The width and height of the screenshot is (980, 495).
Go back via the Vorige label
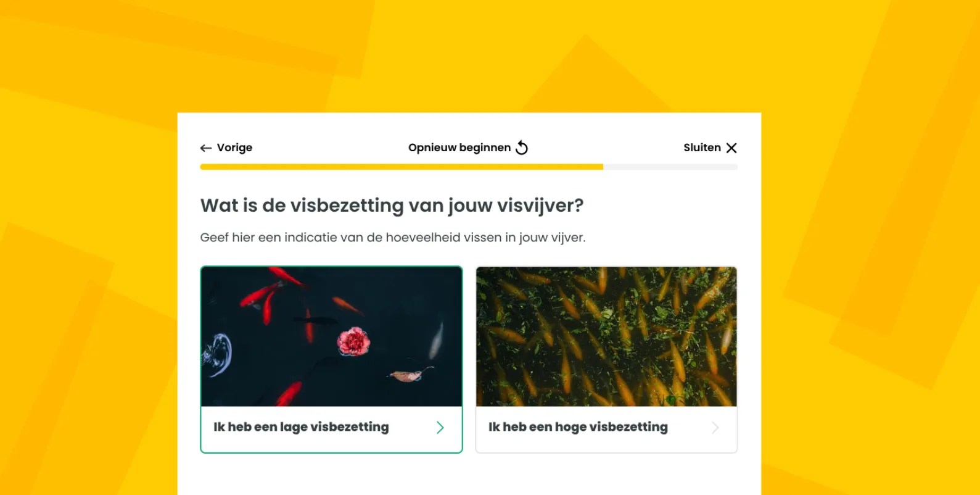tap(234, 148)
